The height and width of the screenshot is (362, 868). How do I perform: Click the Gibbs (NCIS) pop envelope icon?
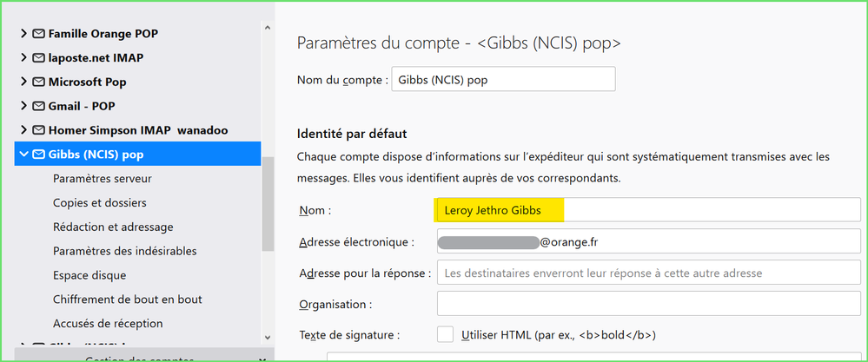click(38, 155)
